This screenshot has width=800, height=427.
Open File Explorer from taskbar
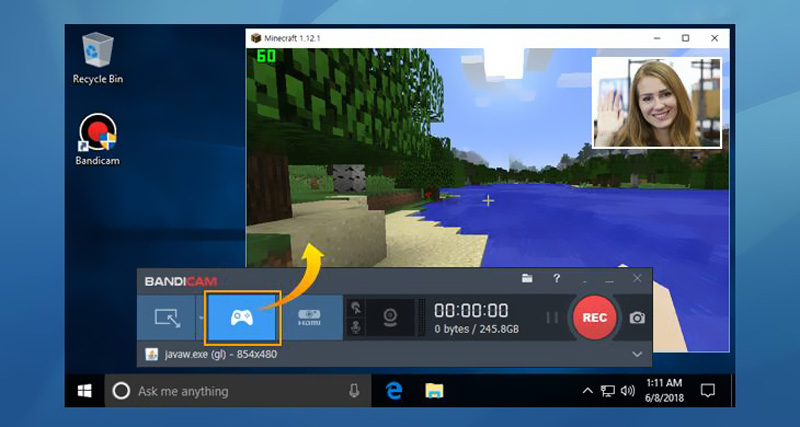click(434, 391)
